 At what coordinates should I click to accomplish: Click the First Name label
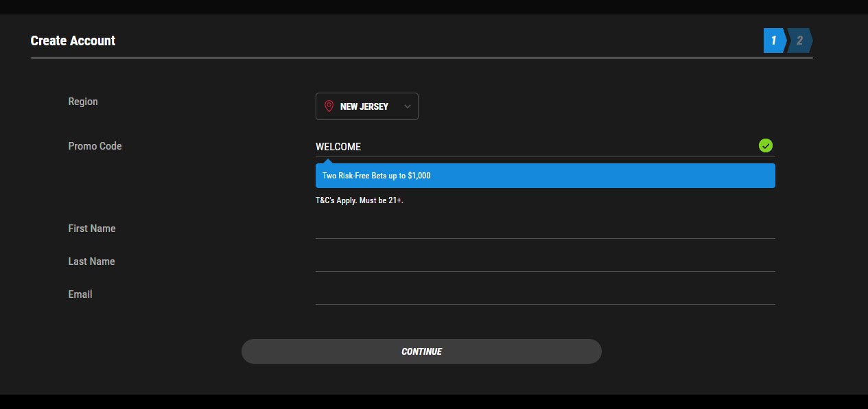click(x=92, y=229)
